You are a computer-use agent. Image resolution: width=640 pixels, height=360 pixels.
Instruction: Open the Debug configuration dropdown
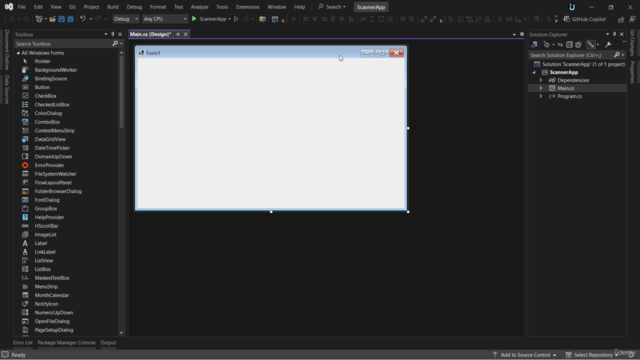tap(126, 19)
